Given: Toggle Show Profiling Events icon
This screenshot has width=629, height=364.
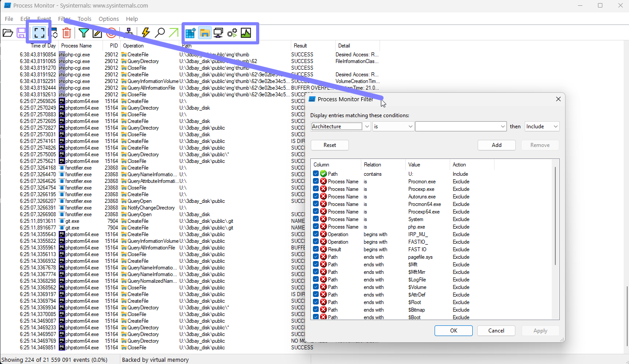Looking at the screenshot, I should click(246, 33).
